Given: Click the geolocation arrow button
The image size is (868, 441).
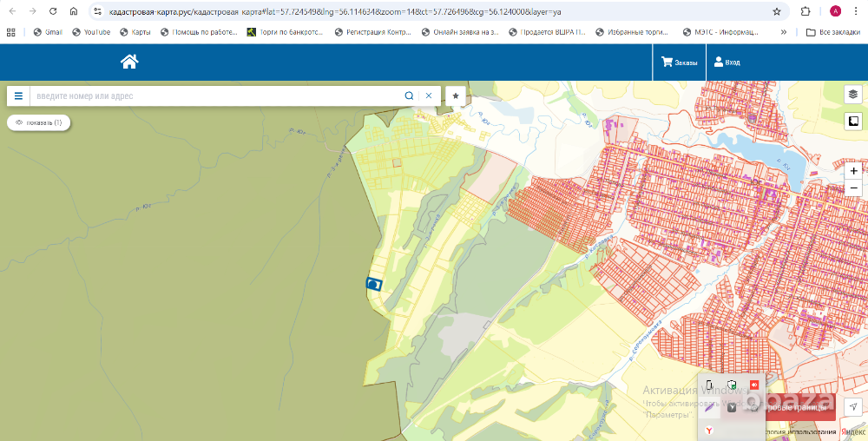Looking at the screenshot, I should [x=853, y=407].
